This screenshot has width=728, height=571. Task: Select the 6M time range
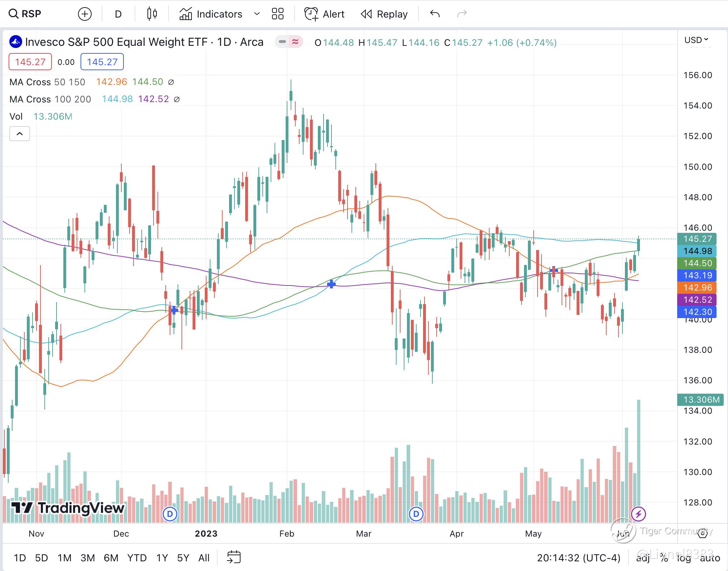click(111, 558)
